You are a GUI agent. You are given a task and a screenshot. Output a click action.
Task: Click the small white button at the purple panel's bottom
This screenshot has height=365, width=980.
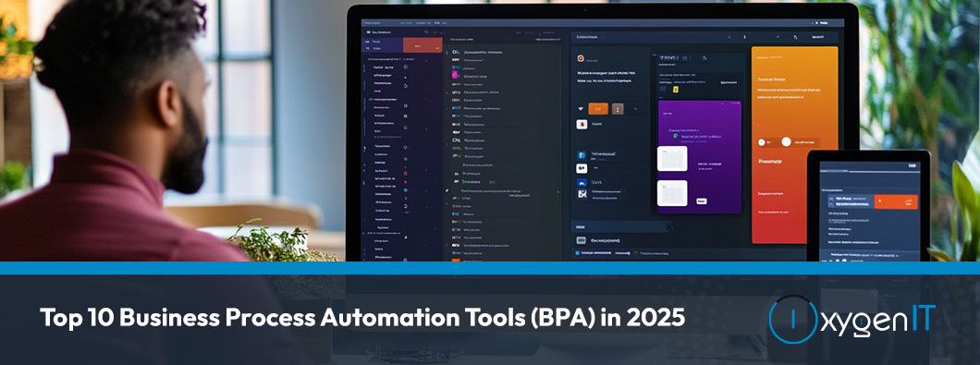(701, 201)
